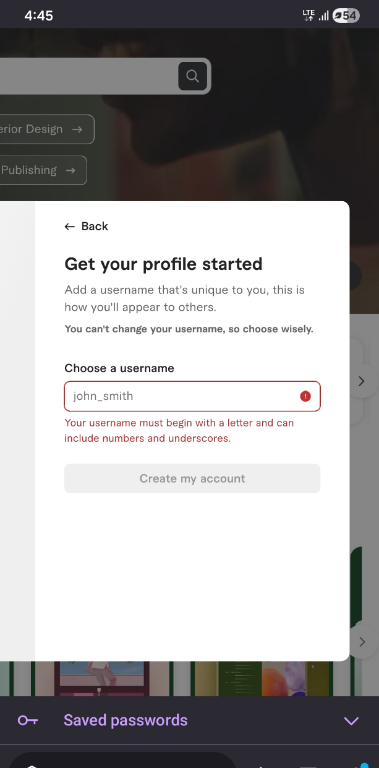Tap the illustration thumbnail below the dialog
Viewport: 379px width, 768px height.
point(102,678)
